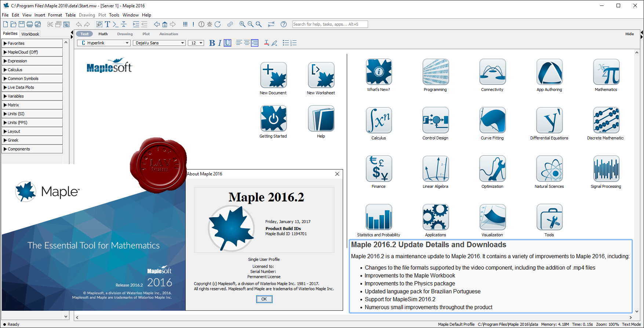Expand the Matrix palette

coord(32,105)
